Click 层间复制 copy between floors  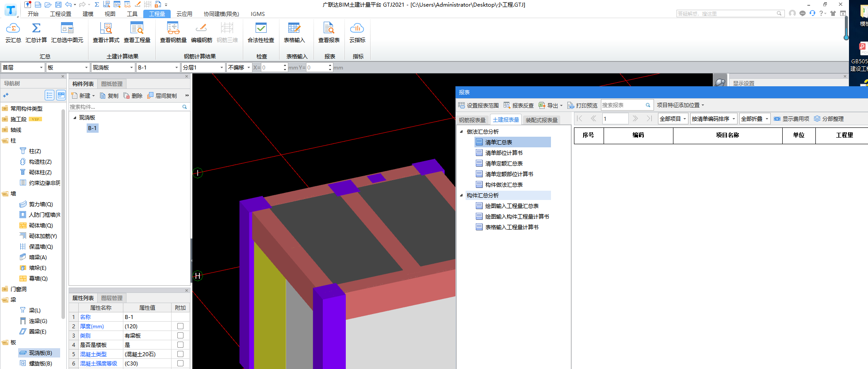click(162, 96)
